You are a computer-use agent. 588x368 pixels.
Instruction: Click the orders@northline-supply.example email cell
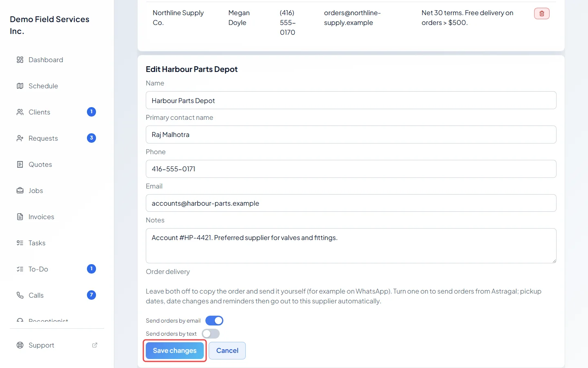352,18
